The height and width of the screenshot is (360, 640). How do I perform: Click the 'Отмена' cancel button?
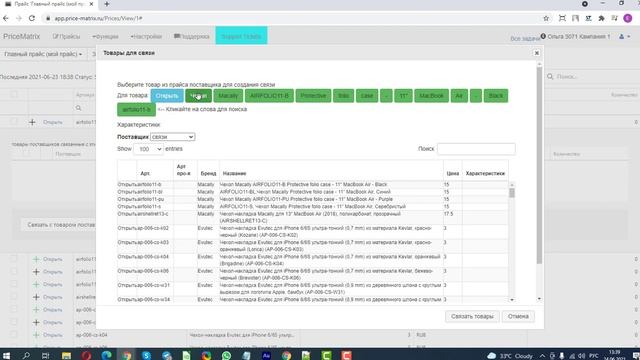[x=518, y=316]
